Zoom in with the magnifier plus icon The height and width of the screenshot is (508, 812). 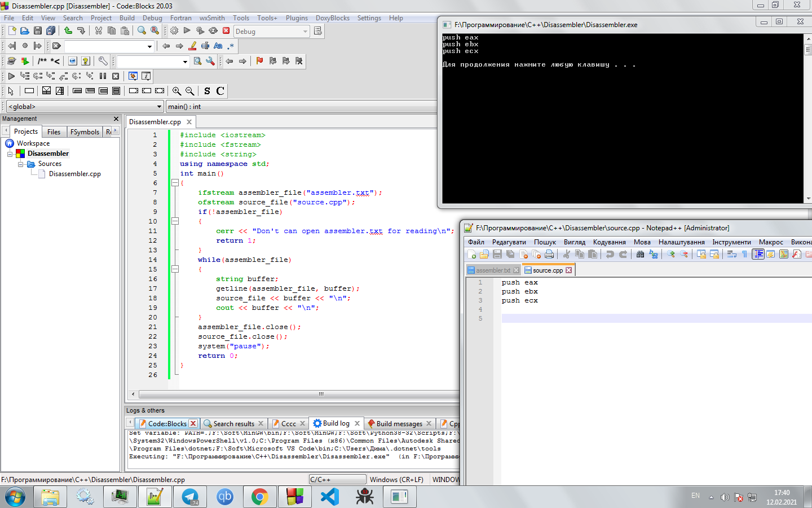(x=177, y=91)
